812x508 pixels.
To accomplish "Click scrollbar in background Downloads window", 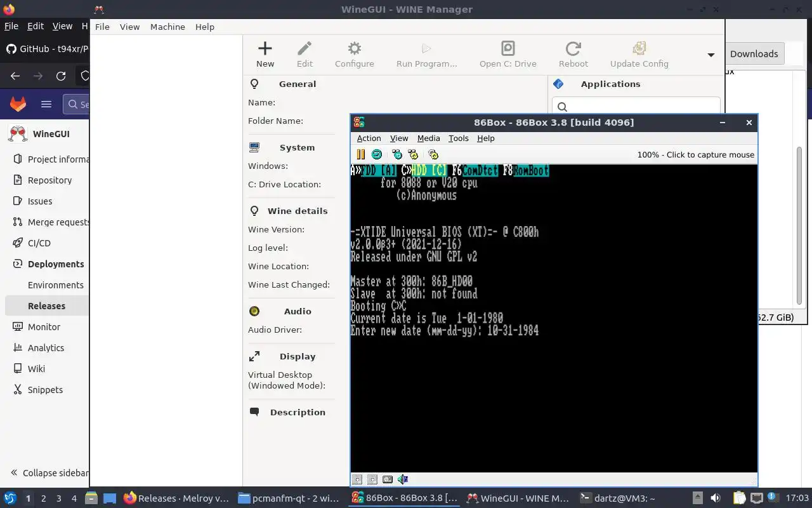I will point(799,225).
